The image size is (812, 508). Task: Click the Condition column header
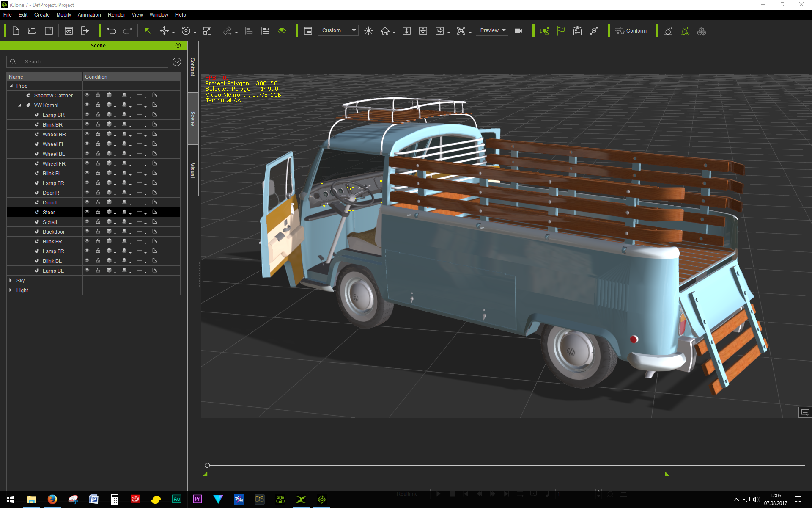[x=132, y=77]
